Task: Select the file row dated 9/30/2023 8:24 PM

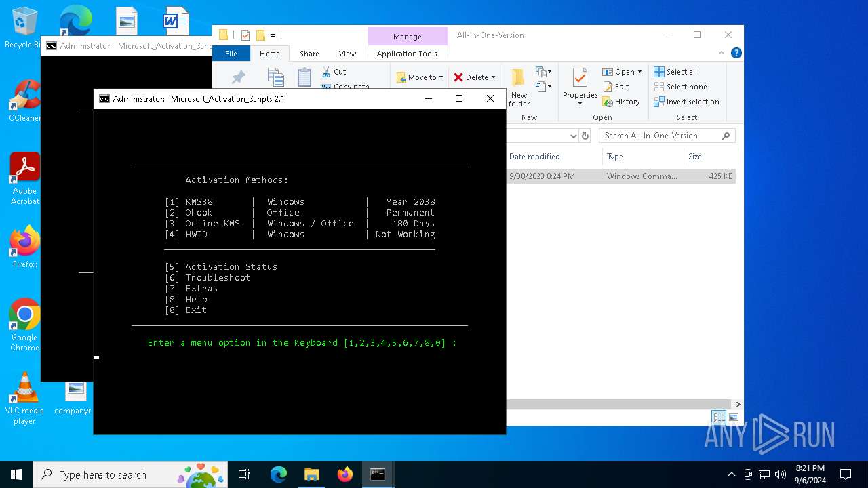Action: 620,176
